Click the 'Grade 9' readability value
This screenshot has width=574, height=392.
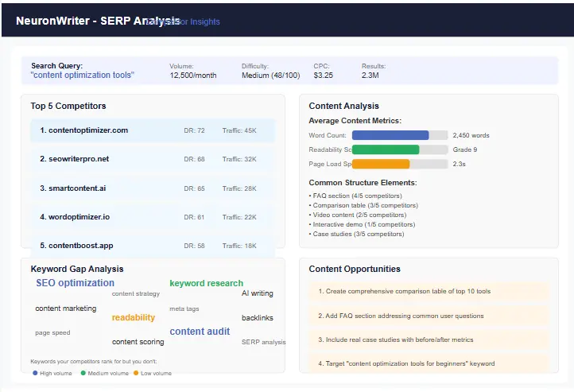coord(465,149)
